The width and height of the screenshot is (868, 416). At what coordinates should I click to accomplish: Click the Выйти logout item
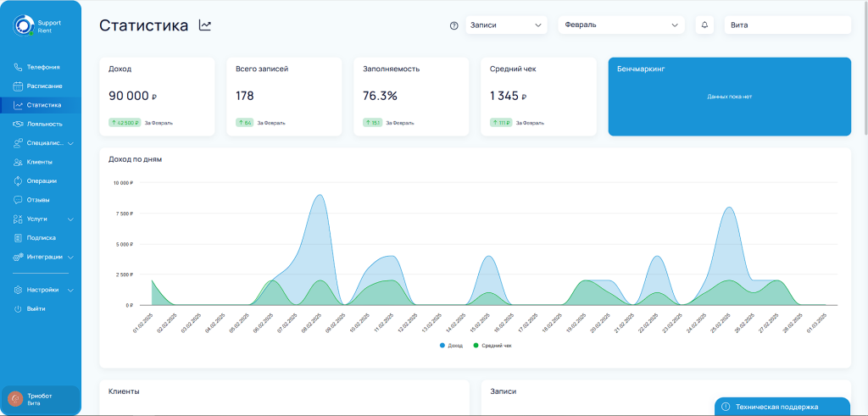coord(36,308)
